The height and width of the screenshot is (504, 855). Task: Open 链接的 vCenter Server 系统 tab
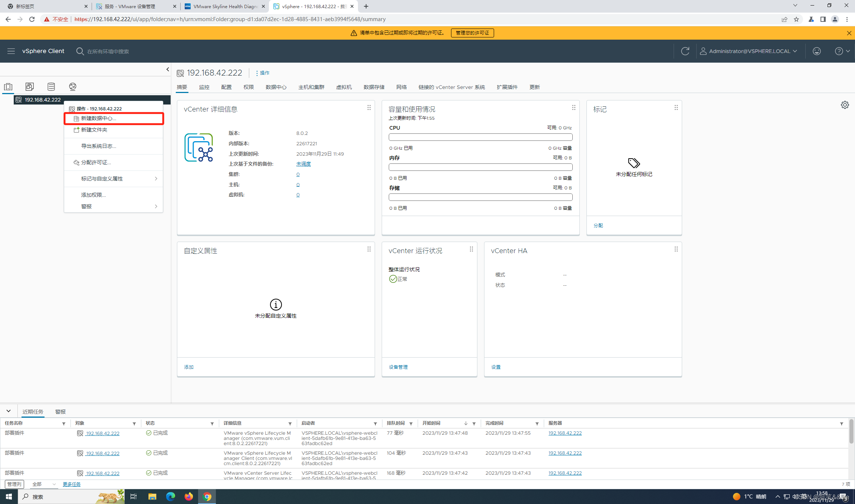coord(451,87)
